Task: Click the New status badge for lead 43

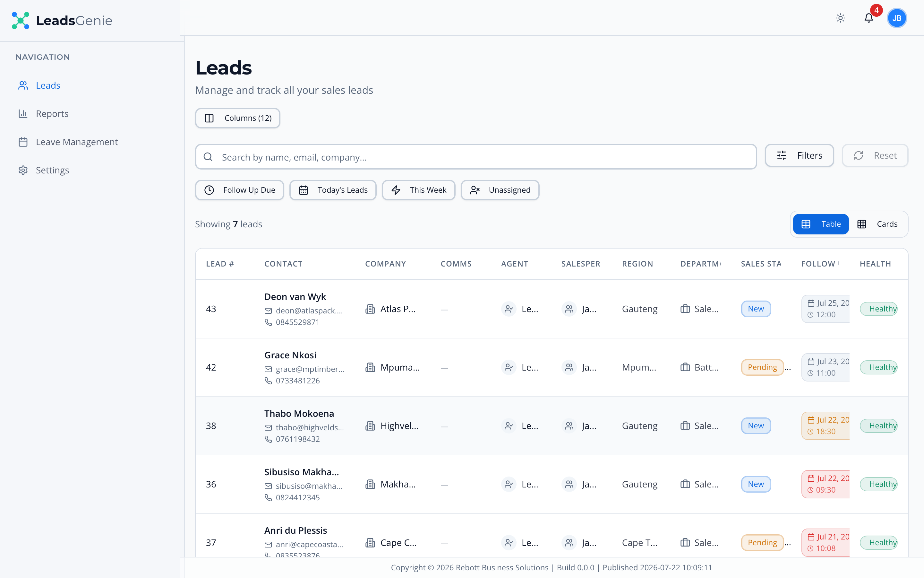Action: coord(756,309)
